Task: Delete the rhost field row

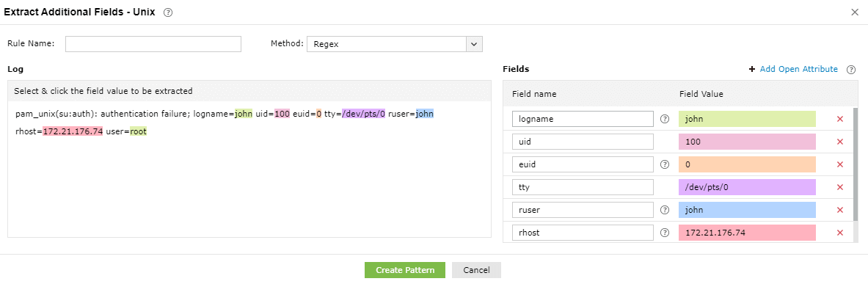Action: pyautogui.click(x=840, y=233)
